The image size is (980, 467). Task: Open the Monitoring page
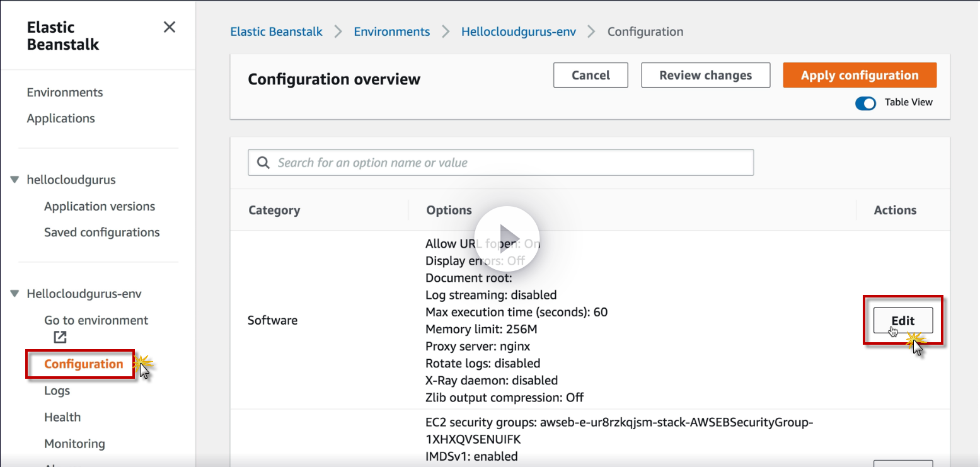click(x=74, y=444)
